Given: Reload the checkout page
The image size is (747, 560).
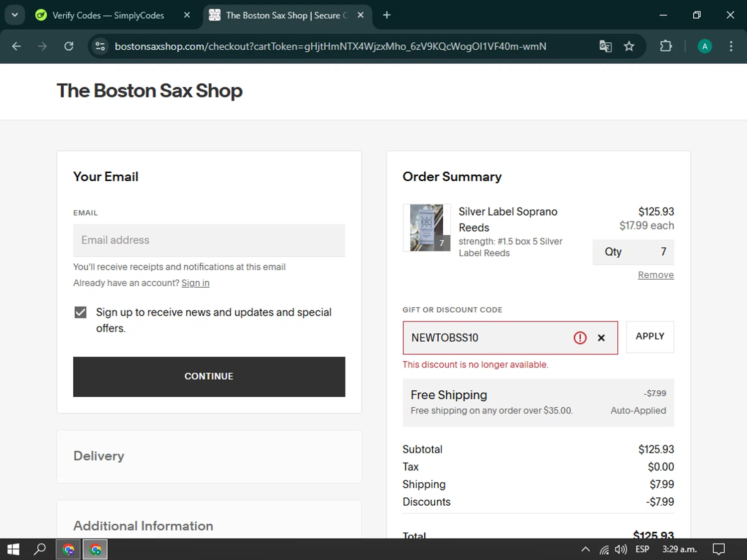Looking at the screenshot, I should coord(69,46).
